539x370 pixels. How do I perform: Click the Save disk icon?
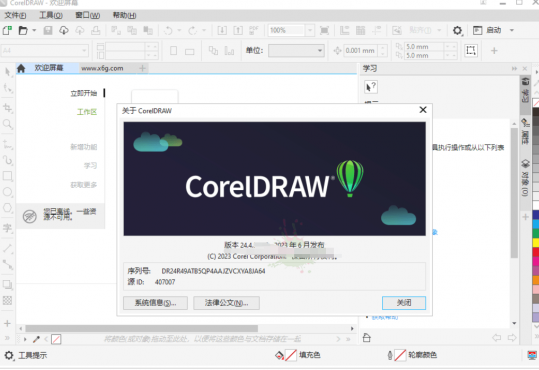[x=48, y=31]
